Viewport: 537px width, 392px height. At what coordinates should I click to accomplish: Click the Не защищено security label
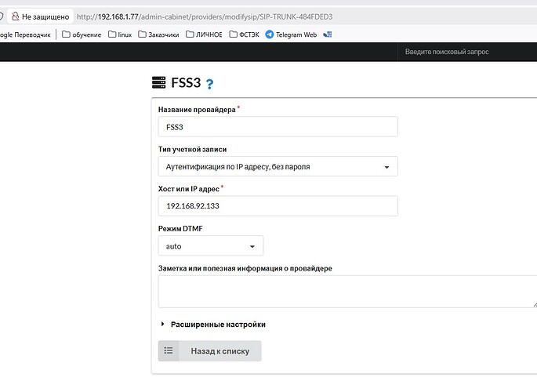[x=45, y=16]
